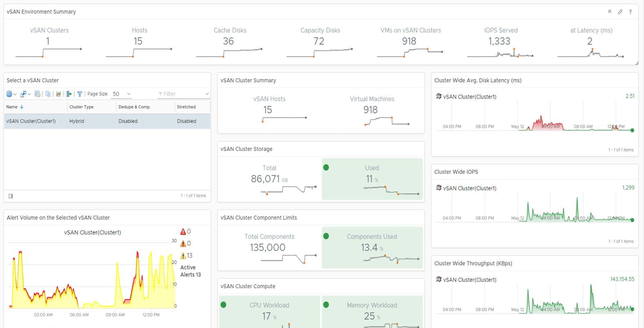This screenshot has width=644, height=328.
Task: Click the green status dot on Used storage
Action: coord(326,167)
